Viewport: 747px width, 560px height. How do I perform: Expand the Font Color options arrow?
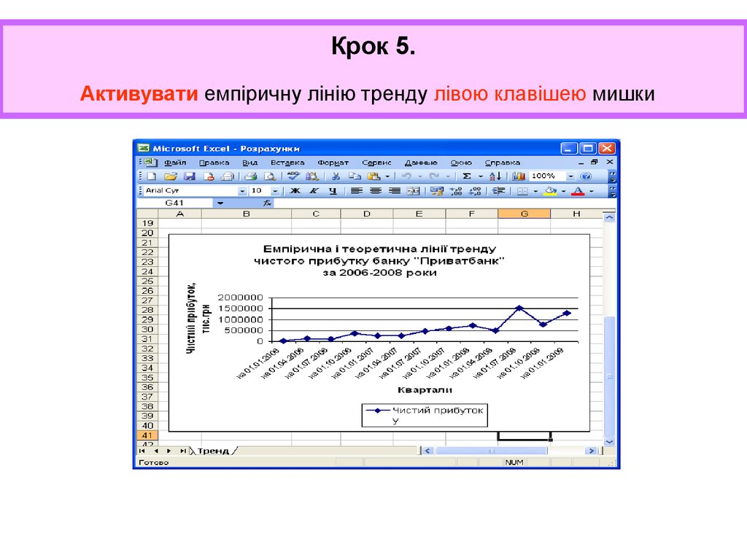pyautogui.click(x=591, y=191)
